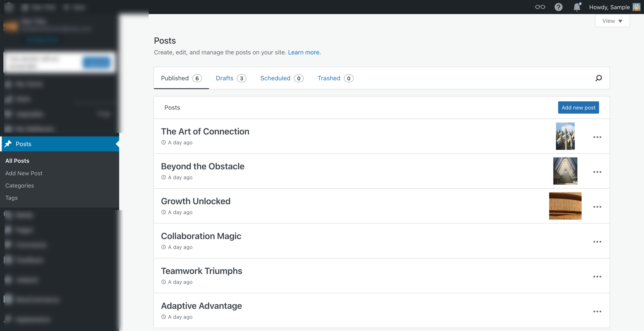Open ellipsis menu for Growth Unlocked
Screen dimensions: 644x331
point(597,207)
